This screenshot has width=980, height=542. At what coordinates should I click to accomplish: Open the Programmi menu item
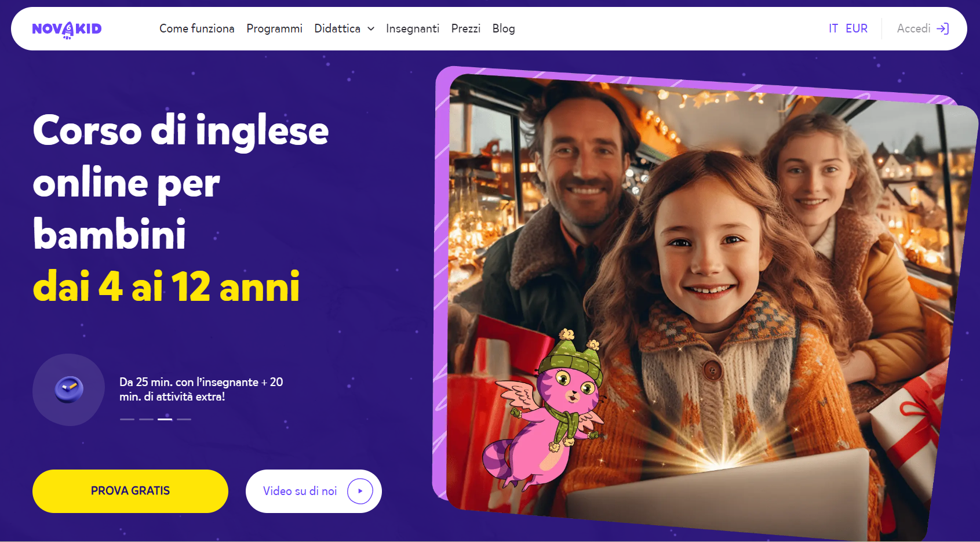click(x=274, y=28)
